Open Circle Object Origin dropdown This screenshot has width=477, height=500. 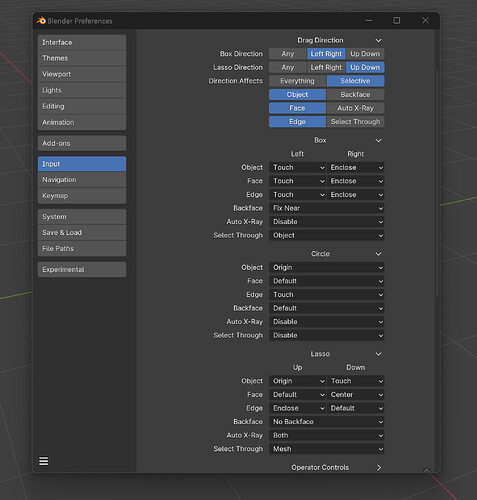click(327, 268)
